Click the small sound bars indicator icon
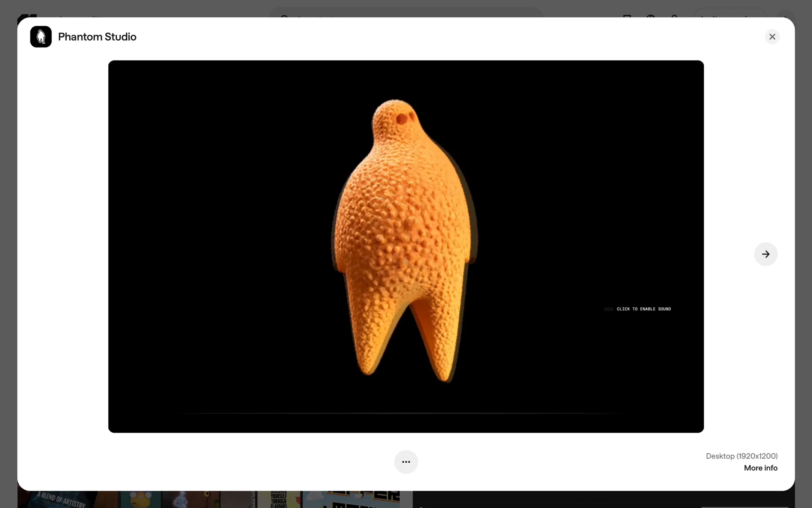This screenshot has width=812, height=508. [x=608, y=309]
